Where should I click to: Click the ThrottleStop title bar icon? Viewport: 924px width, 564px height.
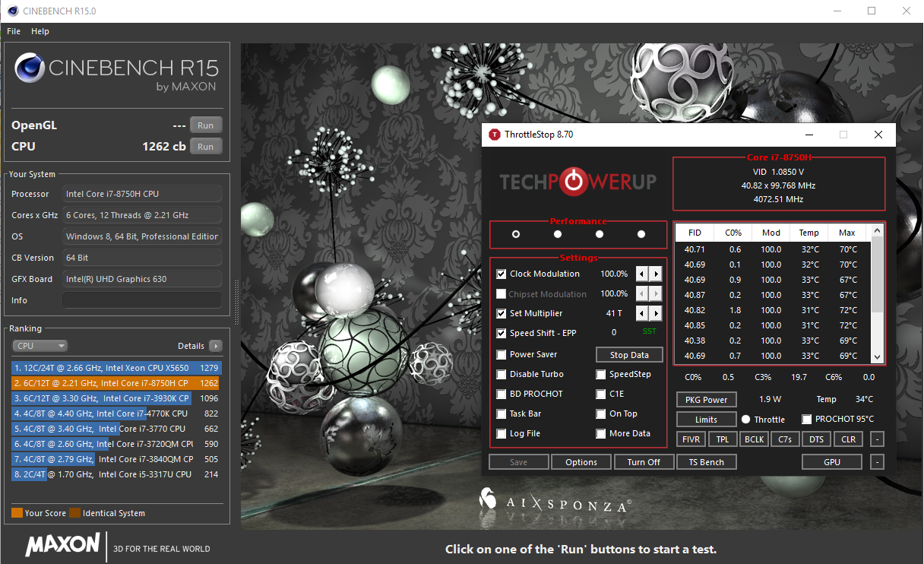click(495, 135)
